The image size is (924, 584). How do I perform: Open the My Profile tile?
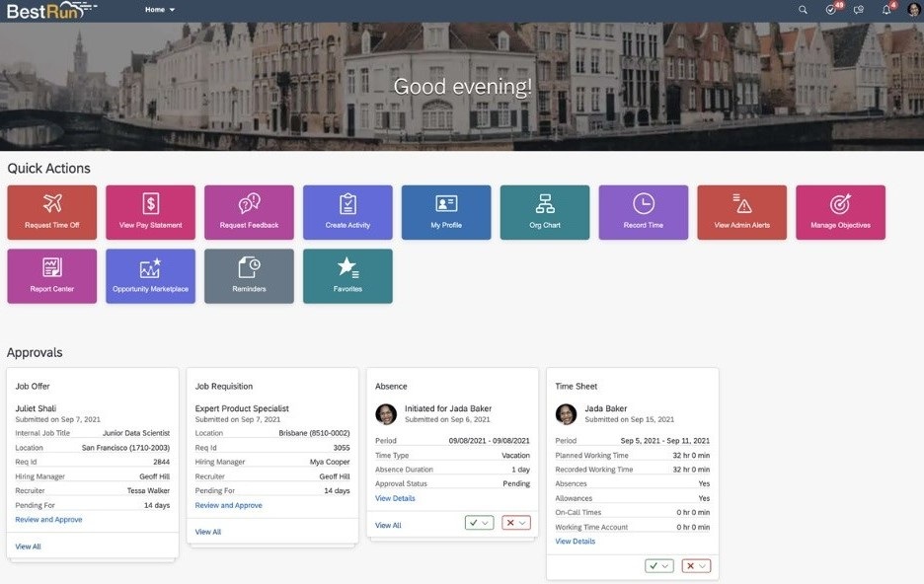pos(446,212)
